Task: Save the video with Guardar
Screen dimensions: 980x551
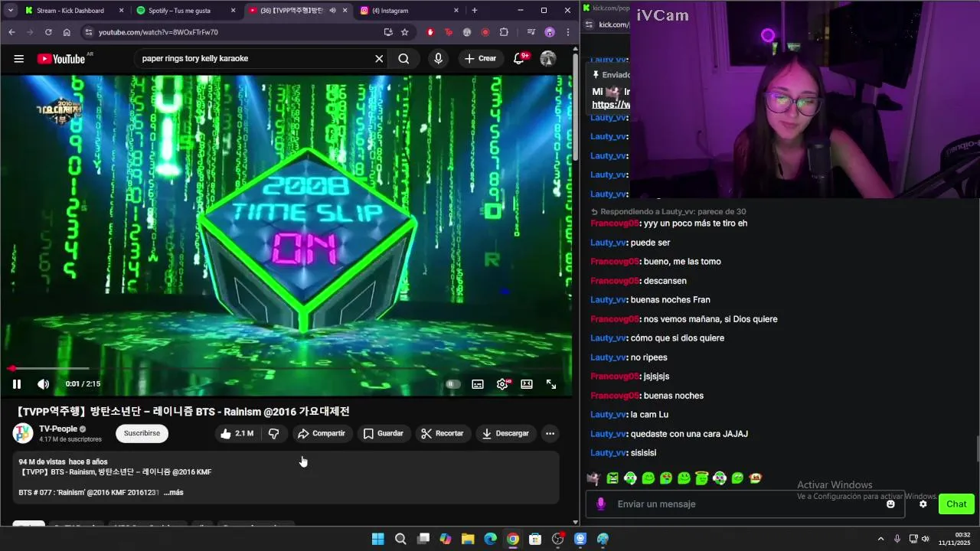Action: 383,434
